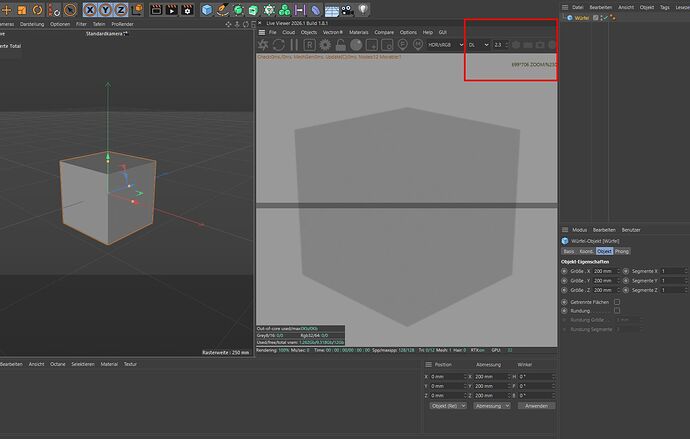Switch to the Phong tab
This screenshot has width=690, height=439.
pos(622,251)
